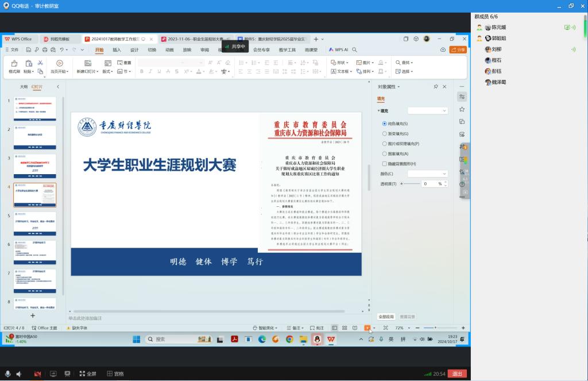Tick the 隐藏背景图形(H) checkbox
588x381 pixels.
point(384,164)
